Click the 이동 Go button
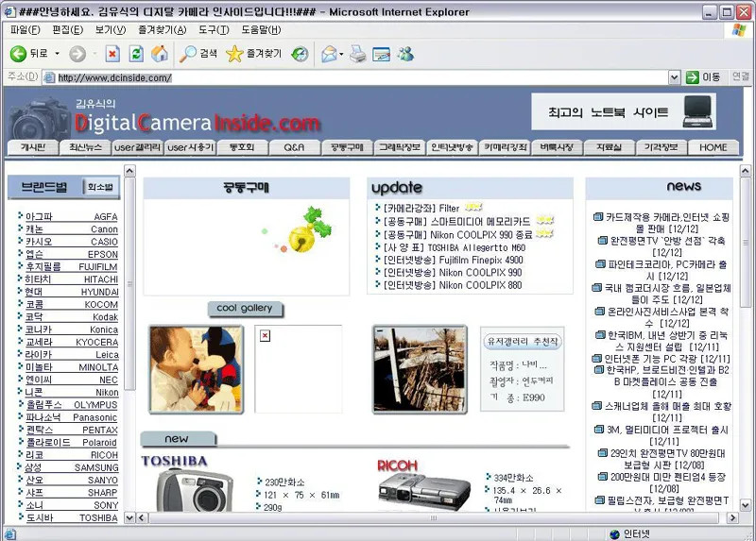This screenshot has width=756, height=541. (703, 77)
